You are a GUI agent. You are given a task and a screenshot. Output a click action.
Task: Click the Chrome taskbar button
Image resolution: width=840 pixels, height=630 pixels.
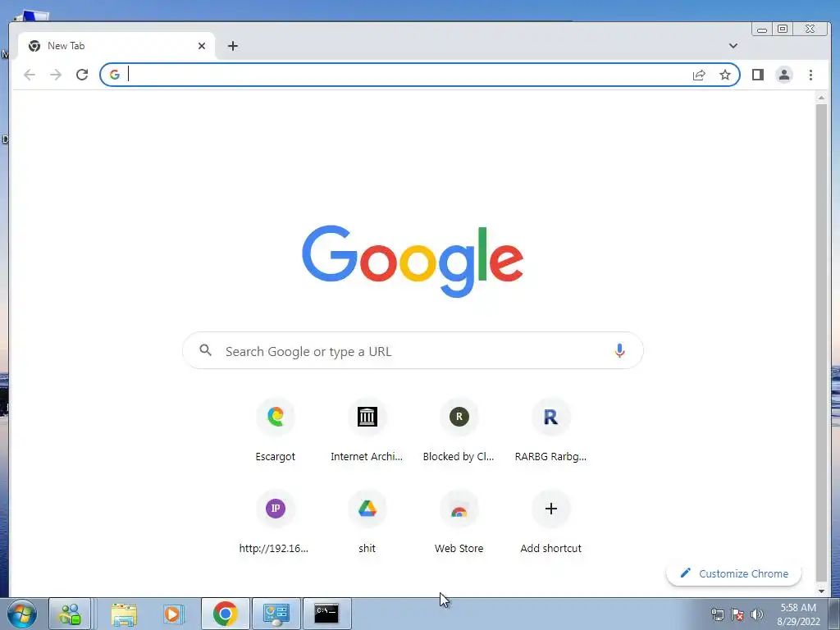pyautogui.click(x=226, y=614)
